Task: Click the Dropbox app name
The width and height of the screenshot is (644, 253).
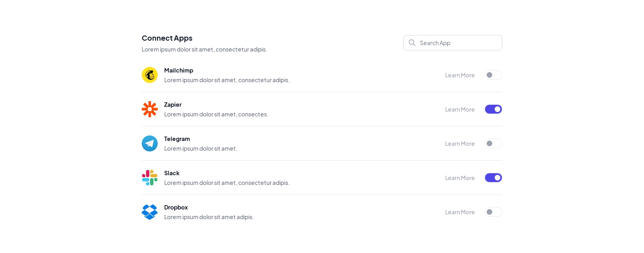Action: click(x=176, y=207)
